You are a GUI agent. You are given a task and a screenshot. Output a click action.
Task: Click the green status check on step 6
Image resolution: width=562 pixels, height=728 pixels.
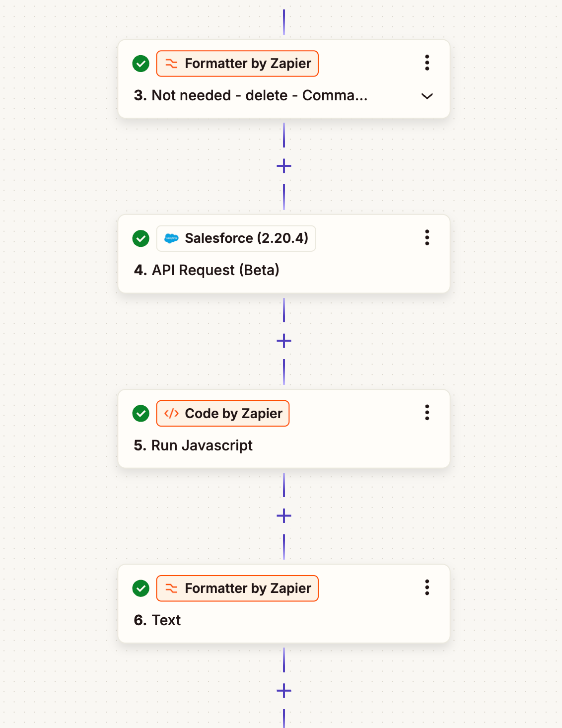click(x=141, y=588)
